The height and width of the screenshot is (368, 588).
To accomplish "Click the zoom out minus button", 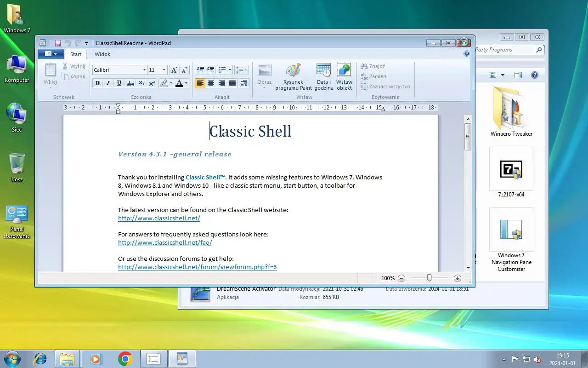I will [401, 278].
